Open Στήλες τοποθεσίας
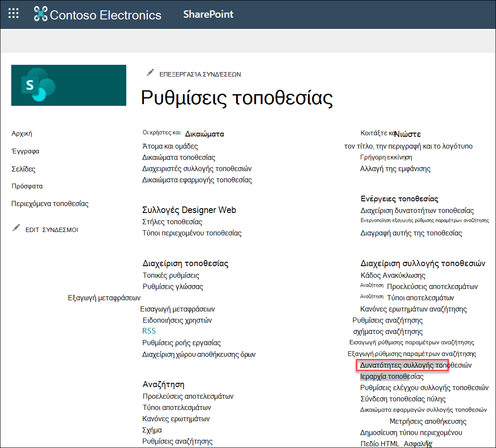The image size is (496, 448). click(173, 222)
